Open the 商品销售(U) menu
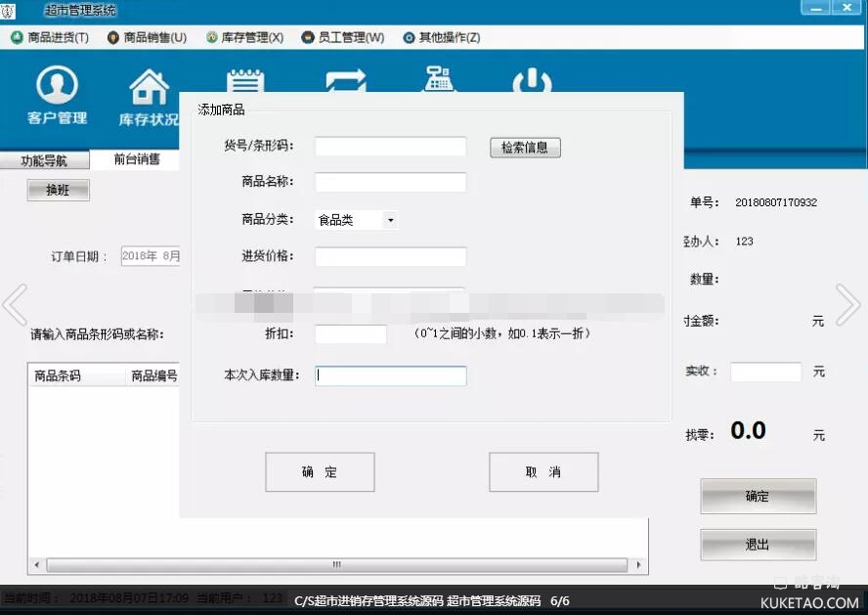Viewport: 868px width, 615px height. point(148,37)
